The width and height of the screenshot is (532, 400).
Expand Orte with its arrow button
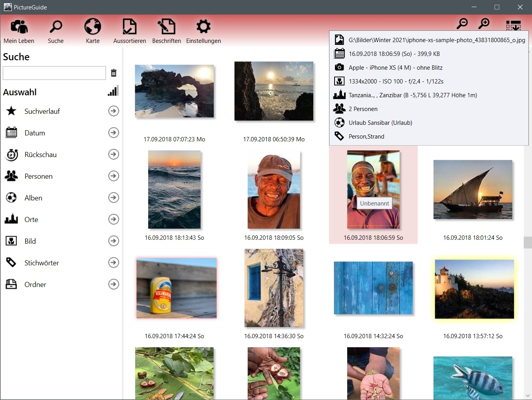click(113, 219)
